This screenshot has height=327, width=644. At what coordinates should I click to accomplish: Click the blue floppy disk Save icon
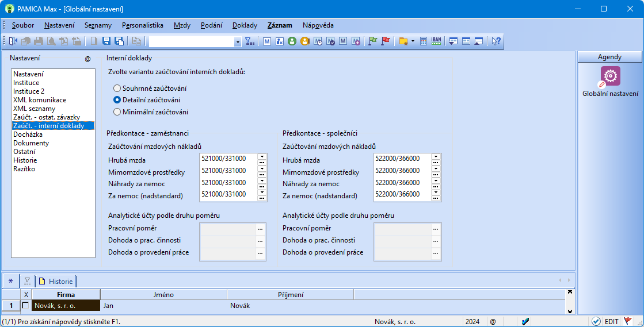106,41
